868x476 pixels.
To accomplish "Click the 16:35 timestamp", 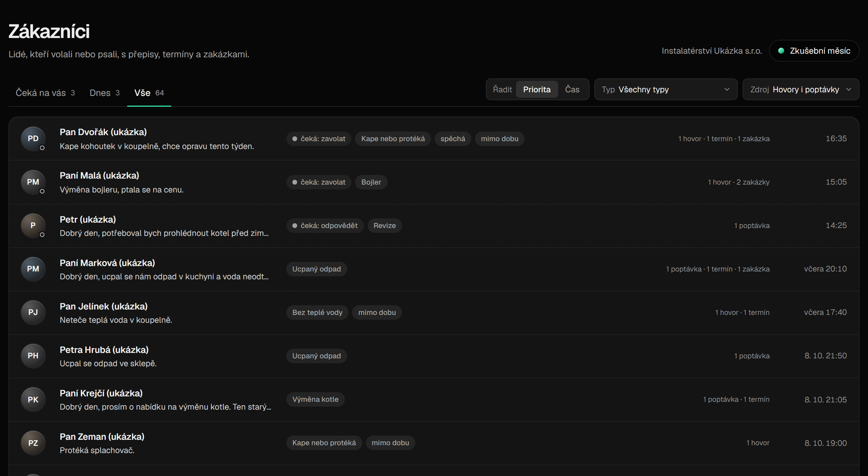I will click(836, 139).
